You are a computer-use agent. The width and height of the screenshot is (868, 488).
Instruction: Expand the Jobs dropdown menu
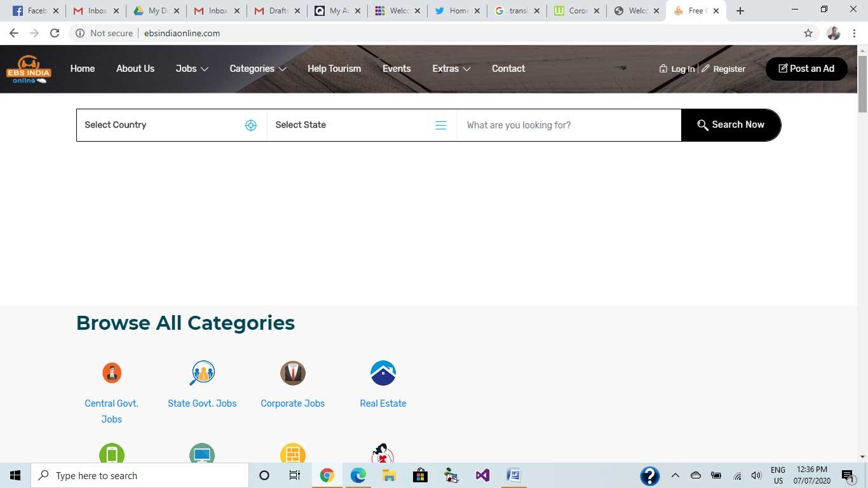tap(192, 69)
